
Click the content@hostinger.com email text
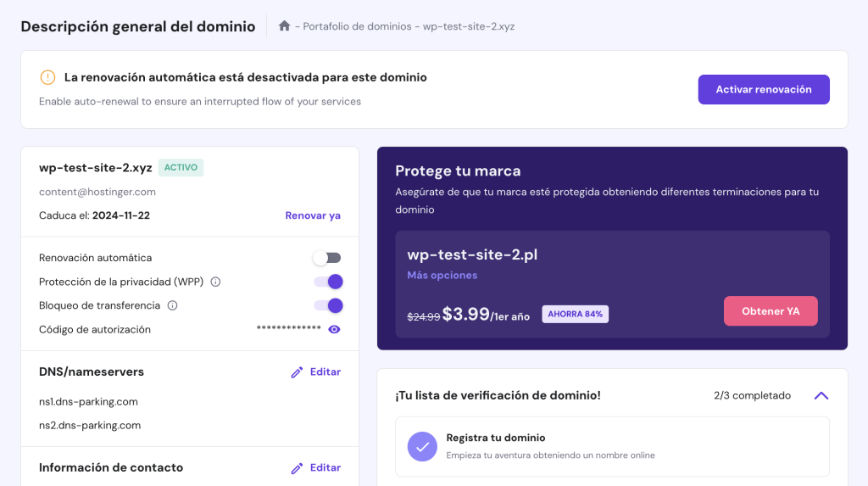click(97, 192)
